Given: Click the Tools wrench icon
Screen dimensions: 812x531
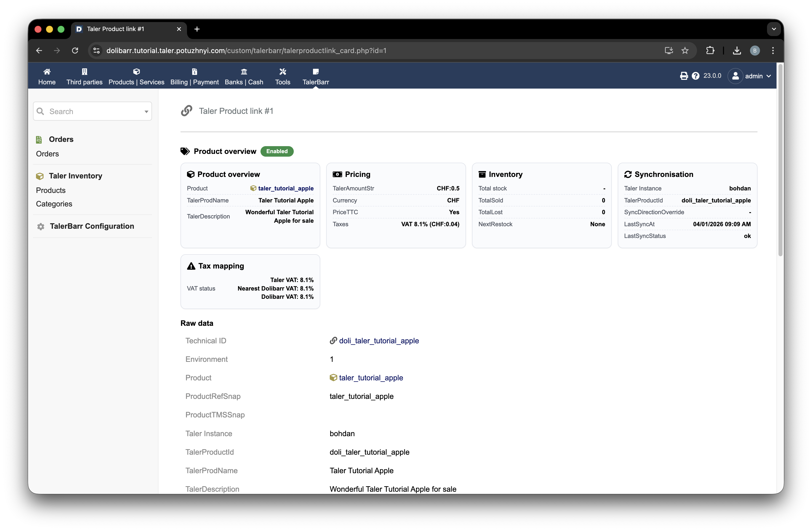Looking at the screenshot, I should pyautogui.click(x=282, y=72).
